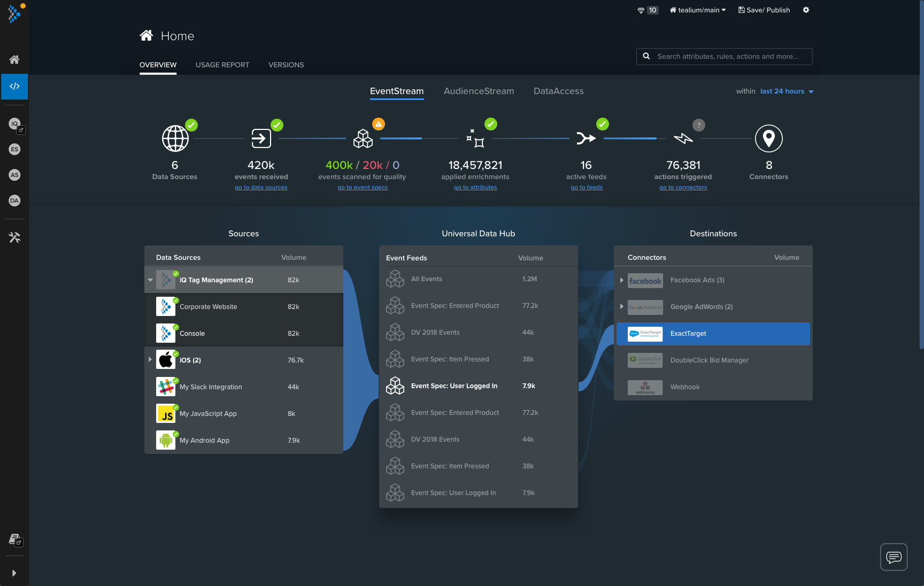Viewport: 924px width, 586px height.
Task: Open the AS AudienceStream sidebar icon
Action: click(x=14, y=175)
